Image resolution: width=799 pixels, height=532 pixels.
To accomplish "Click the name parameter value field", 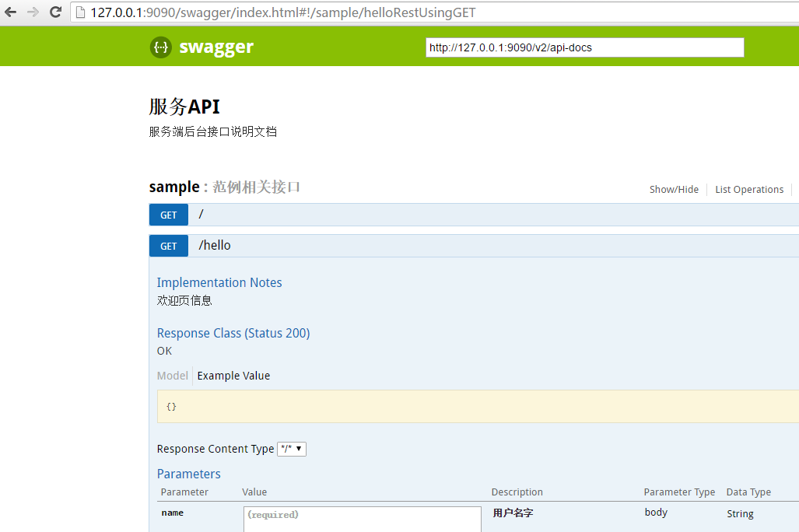I will (363, 520).
